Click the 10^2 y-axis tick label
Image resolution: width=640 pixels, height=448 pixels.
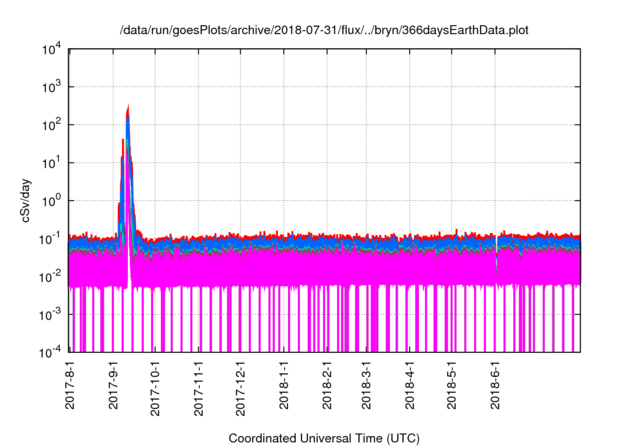point(50,125)
